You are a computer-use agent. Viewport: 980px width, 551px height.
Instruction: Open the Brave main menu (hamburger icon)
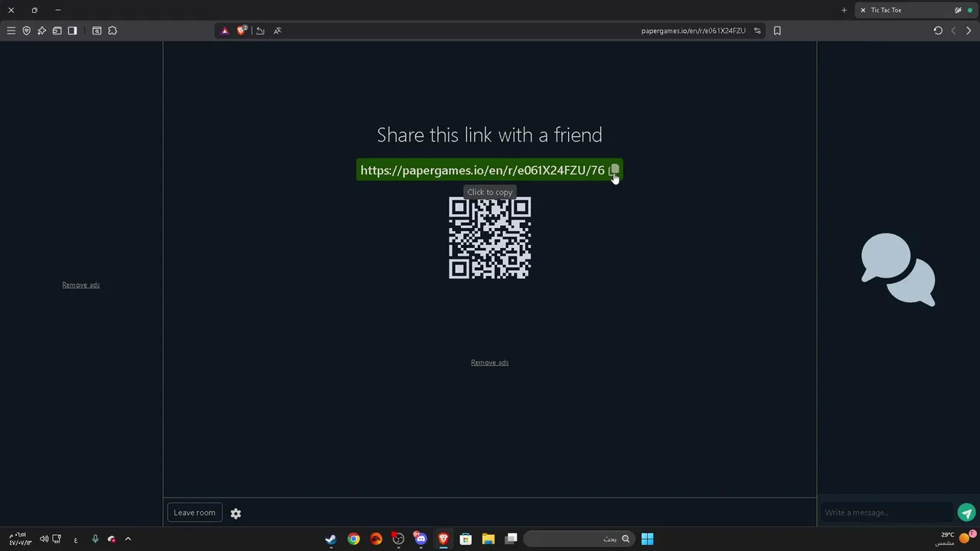click(x=11, y=31)
